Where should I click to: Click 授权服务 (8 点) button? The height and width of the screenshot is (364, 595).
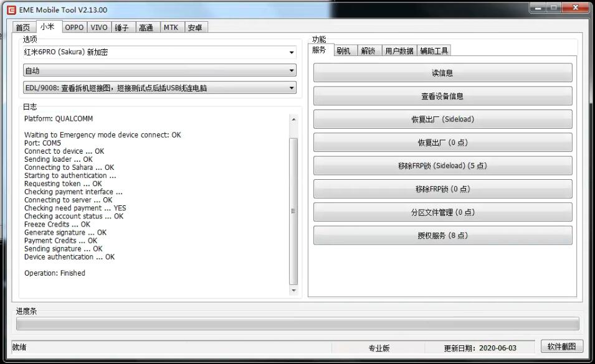pos(442,236)
